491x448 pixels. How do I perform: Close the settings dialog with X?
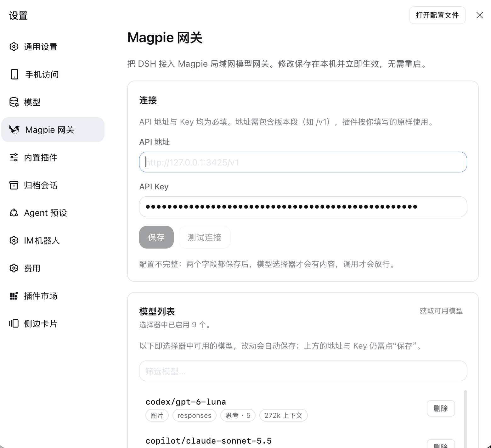point(480,15)
